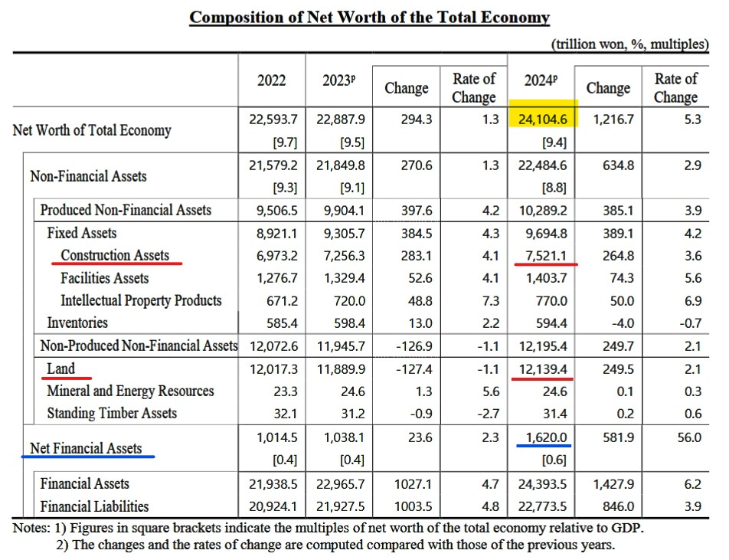The height and width of the screenshot is (560, 729).
Task: Click the 'Inventories' row label
Action: pyautogui.click(x=77, y=323)
